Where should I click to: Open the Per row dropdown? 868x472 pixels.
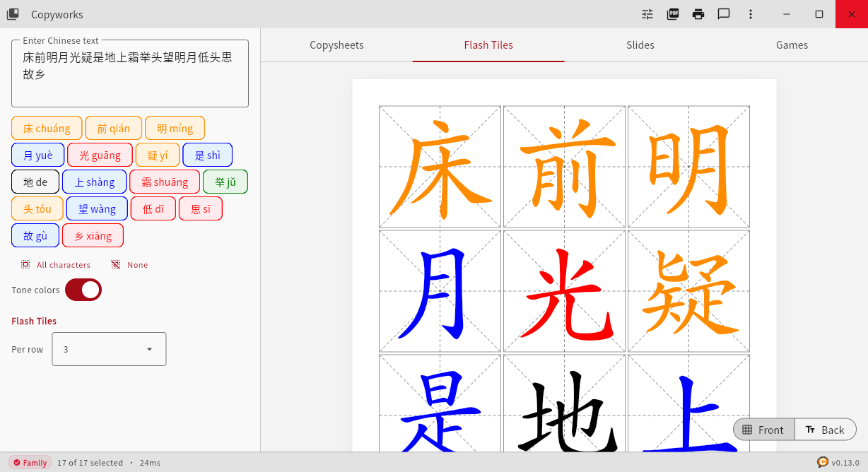tap(108, 348)
